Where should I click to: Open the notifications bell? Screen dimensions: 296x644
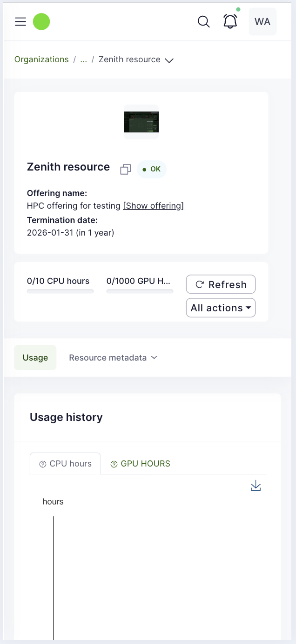tap(230, 22)
